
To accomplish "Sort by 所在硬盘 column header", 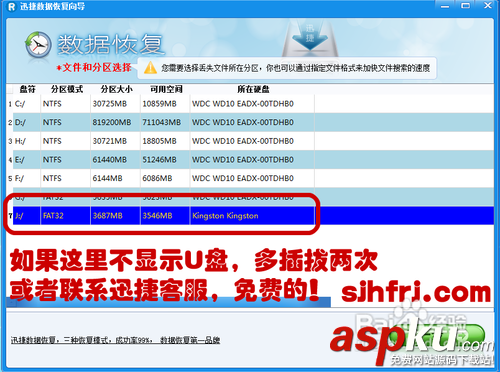I will [253, 89].
